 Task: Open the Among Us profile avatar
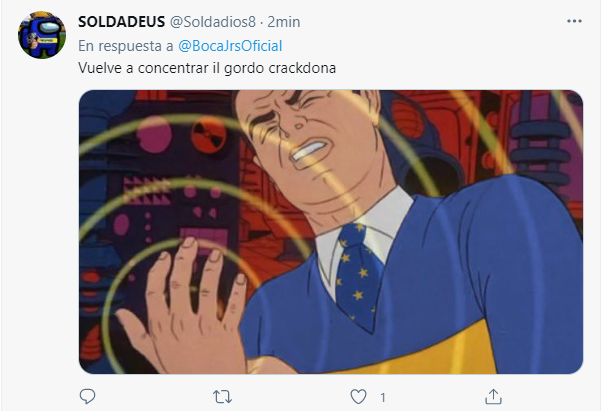coord(42,35)
